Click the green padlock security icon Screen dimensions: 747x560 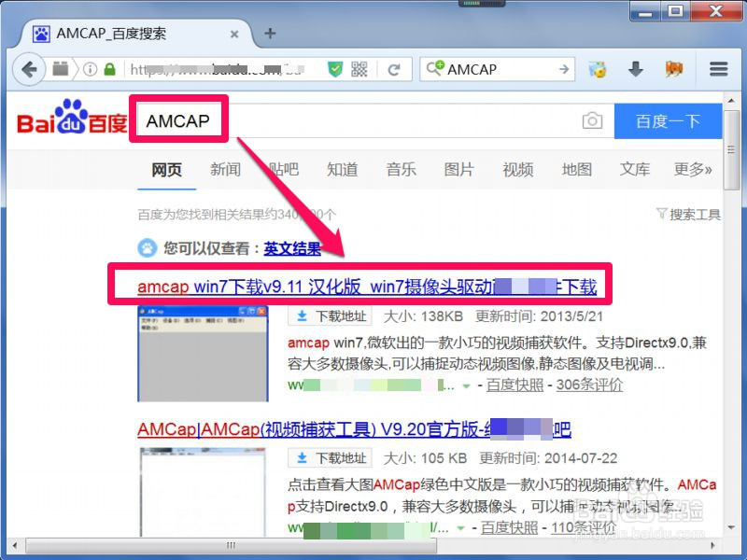(x=110, y=69)
